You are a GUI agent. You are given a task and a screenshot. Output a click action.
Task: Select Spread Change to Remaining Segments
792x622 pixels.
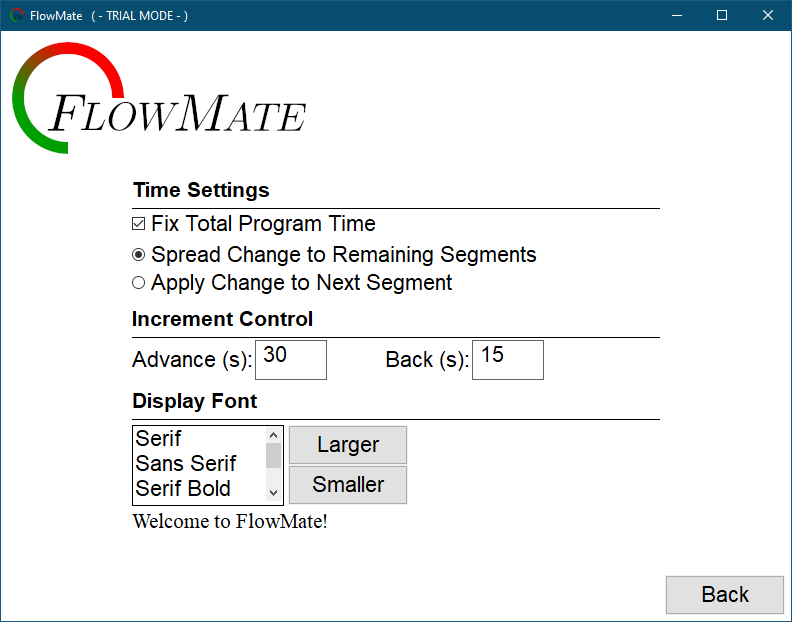pyautogui.click(x=139, y=255)
